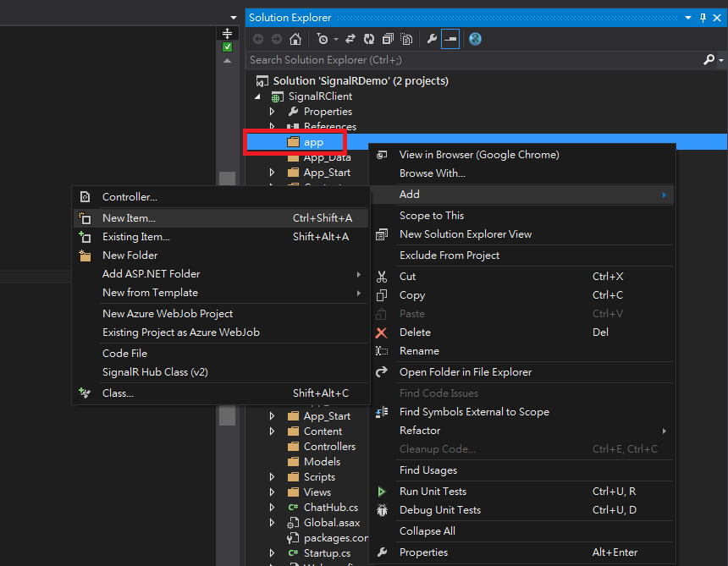Click the Show All Files icon
This screenshot has width=728, height=566.
tap(407, 39)
